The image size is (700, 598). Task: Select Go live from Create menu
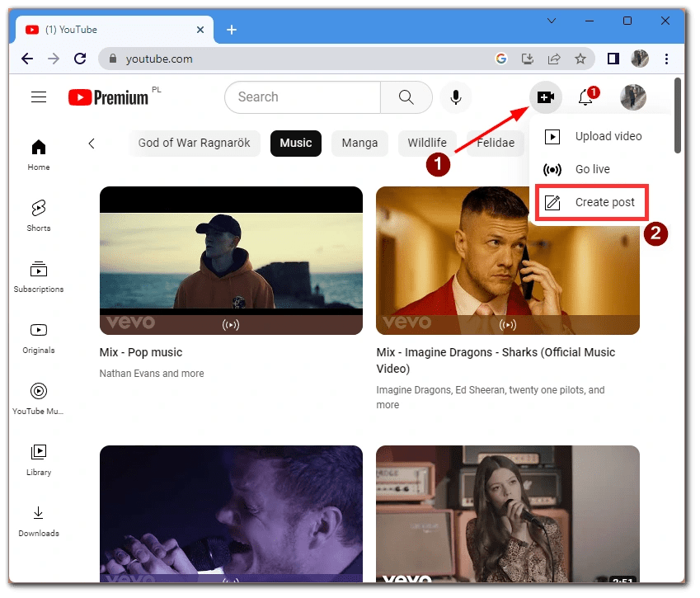[x=600, y=169]
